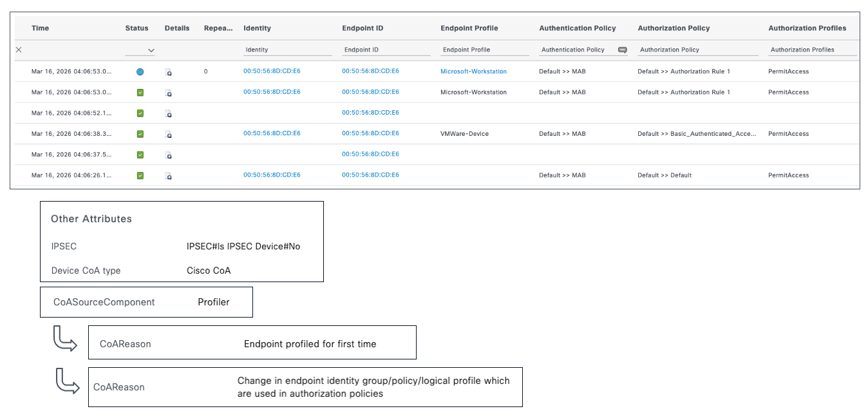This screenshot has height=420, width=868.
Task: Click speech-bubble icon in Authentication Policy filter
Action: coord(622,50)
